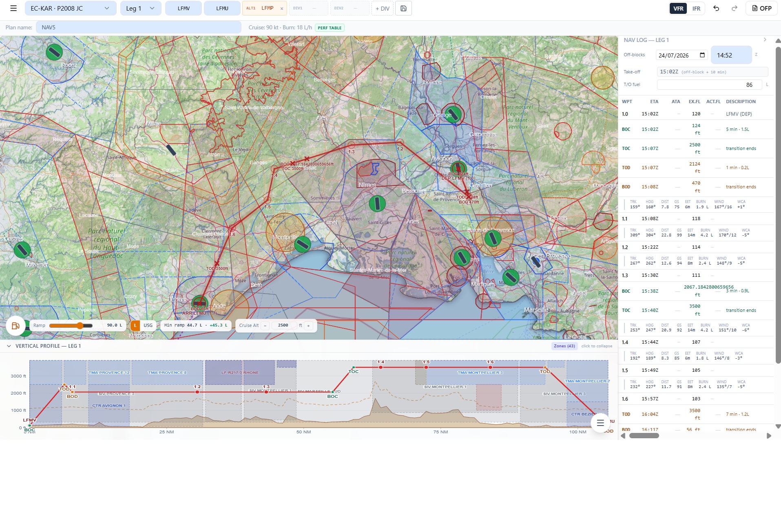Open the aircraft EC-KAR P2008 JC dropdown

click(71, 8)
